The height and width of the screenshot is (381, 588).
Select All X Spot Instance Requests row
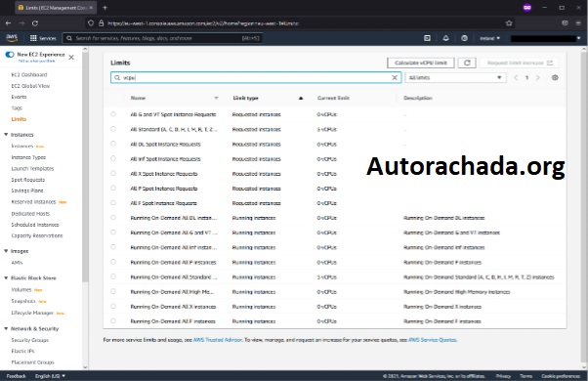coord(113,173)
